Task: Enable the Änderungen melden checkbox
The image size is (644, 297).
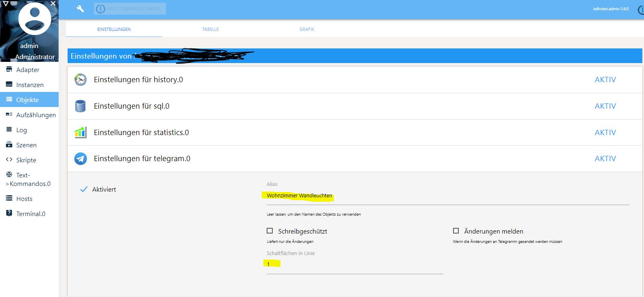Action: point(456,231)
